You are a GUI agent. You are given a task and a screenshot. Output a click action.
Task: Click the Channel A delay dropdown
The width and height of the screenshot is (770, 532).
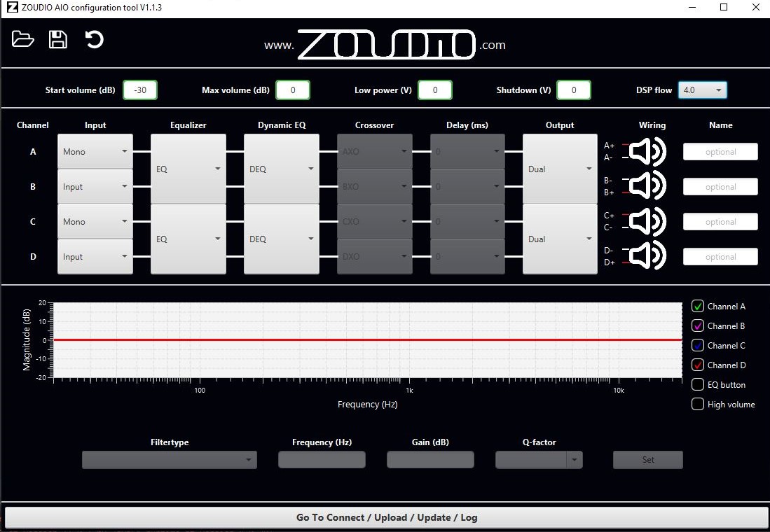(x=467, y=152)
